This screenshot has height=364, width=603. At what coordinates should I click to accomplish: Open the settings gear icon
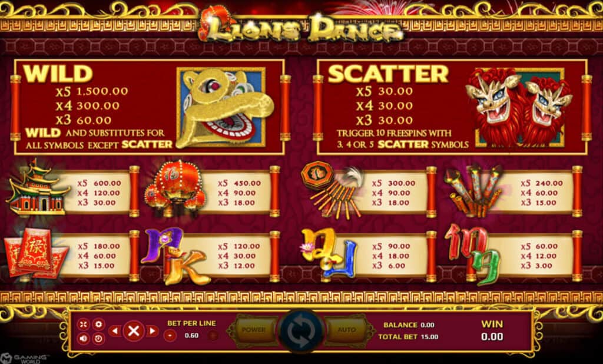(98, 324)
